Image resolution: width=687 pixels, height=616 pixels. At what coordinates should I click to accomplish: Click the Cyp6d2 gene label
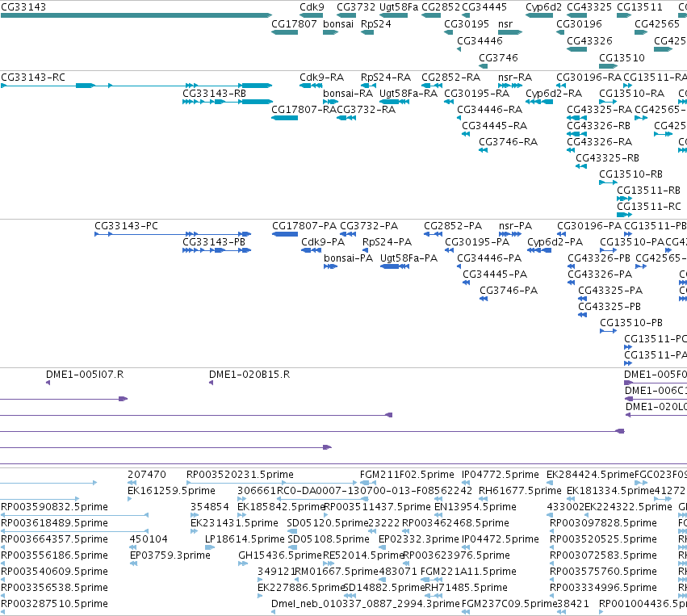[x=543, y=7]
